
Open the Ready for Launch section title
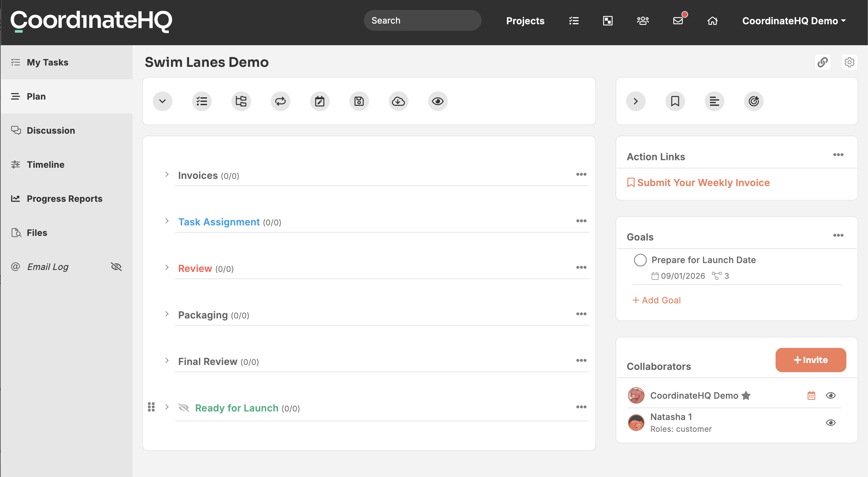click(x=237, y=408)
